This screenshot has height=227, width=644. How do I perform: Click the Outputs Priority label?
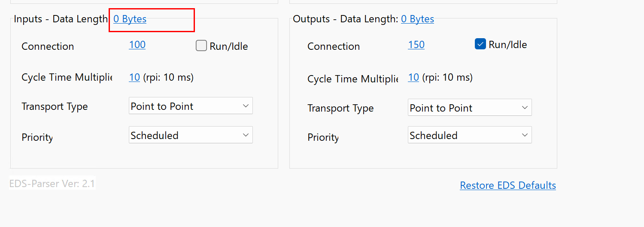click(x=323, y=138)
